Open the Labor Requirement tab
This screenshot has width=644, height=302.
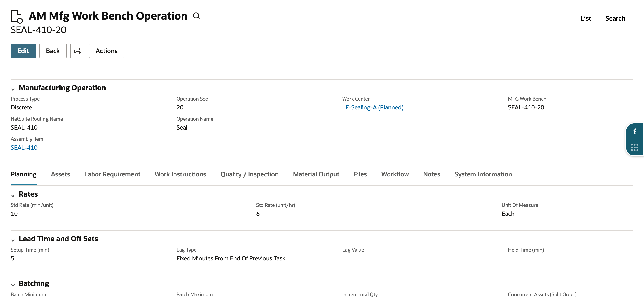pyautogui.click(x=112, y=174)
